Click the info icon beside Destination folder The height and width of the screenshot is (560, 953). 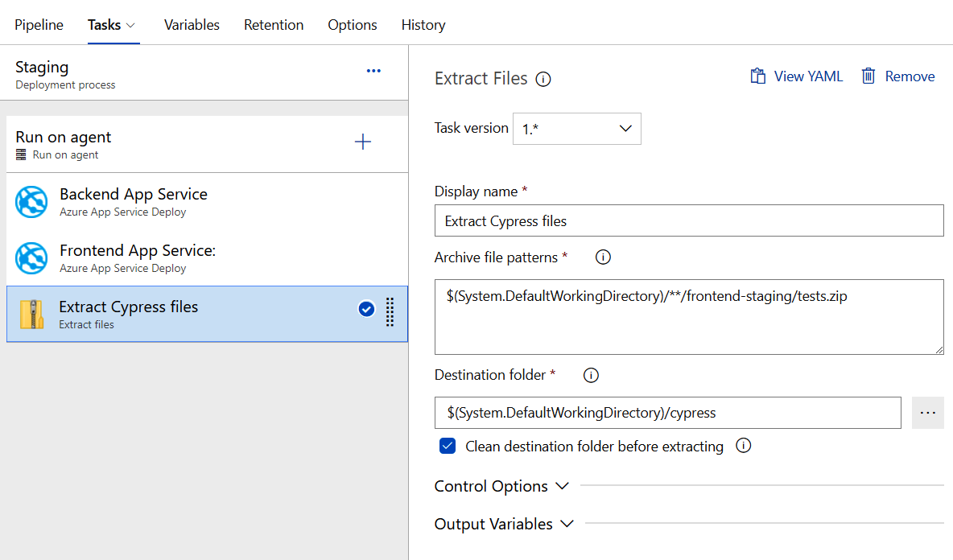pyautogui.click(x=591, y=375)
